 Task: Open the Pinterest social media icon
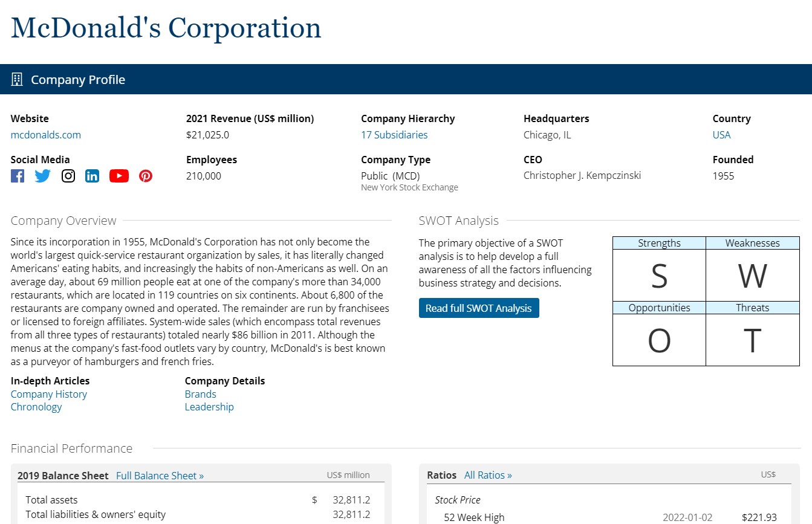146,176
